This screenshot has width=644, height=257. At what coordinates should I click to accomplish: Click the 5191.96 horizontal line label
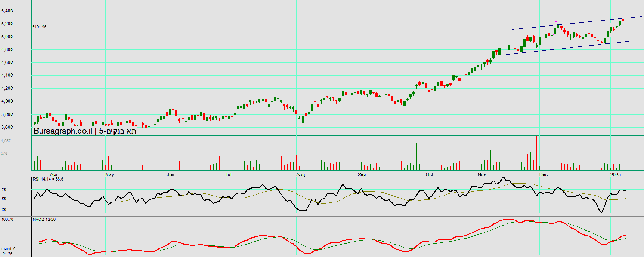tap(40, 27)
